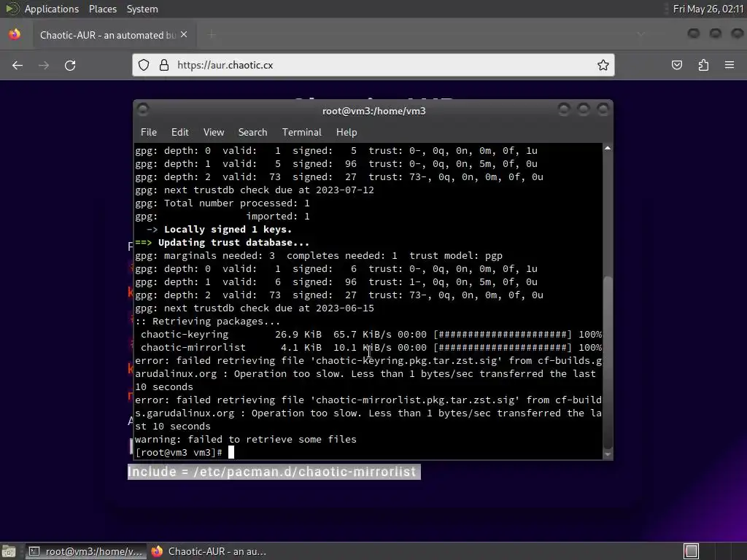Show site security padlock info

pos(164,65)
